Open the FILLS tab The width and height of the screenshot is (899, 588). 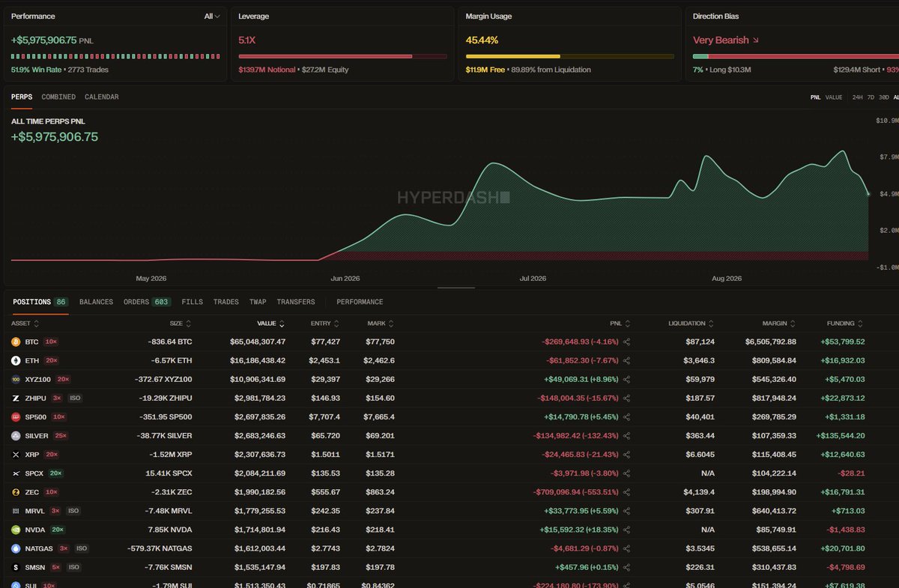192,302
